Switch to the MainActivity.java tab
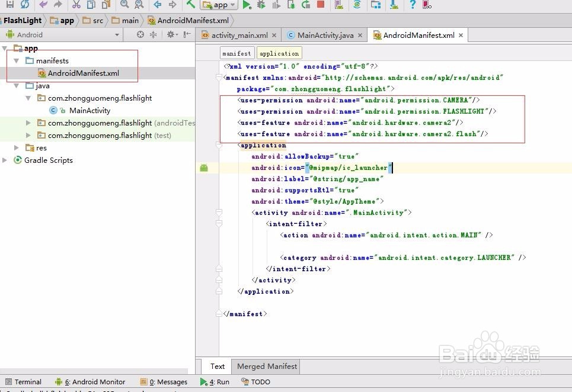The height and width of the screenshot is (392, 572). (x=325, y=35)
